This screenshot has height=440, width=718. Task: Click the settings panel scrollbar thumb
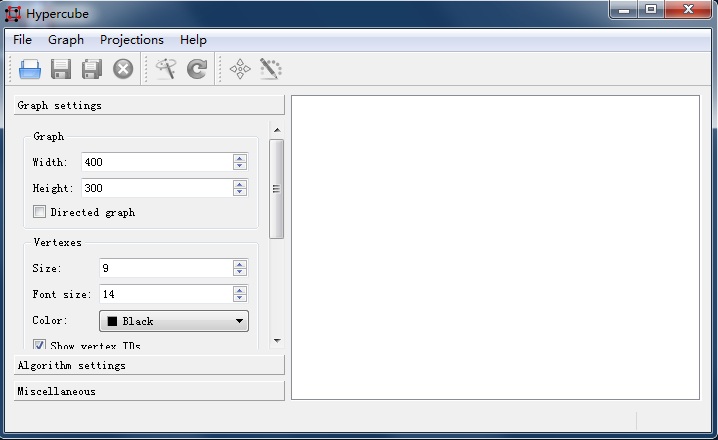click(x=277, y=189)
